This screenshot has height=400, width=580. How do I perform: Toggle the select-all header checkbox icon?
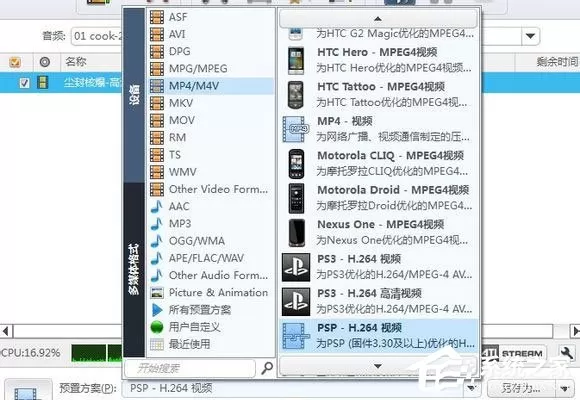(x=15, y=62)
